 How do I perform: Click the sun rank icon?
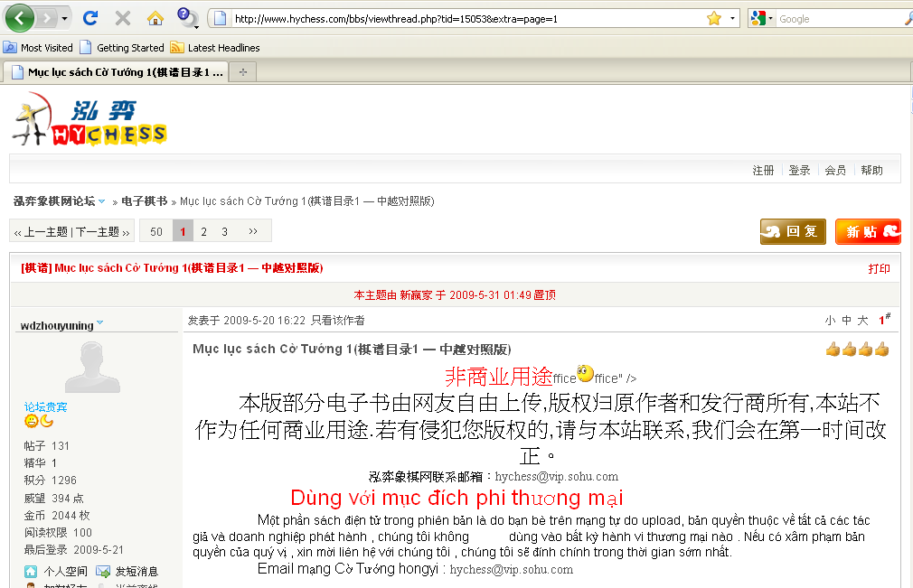tap(31, 421)
